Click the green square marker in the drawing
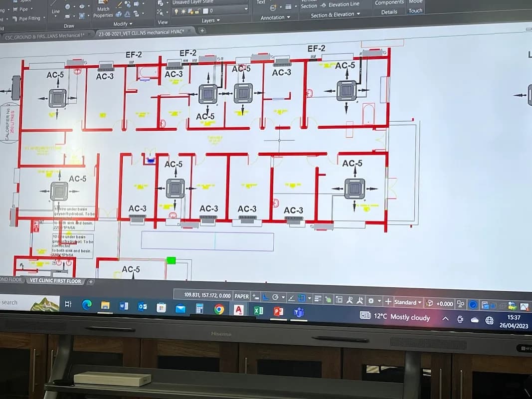This screenshot has height=399, width=532. pos(171,260)
